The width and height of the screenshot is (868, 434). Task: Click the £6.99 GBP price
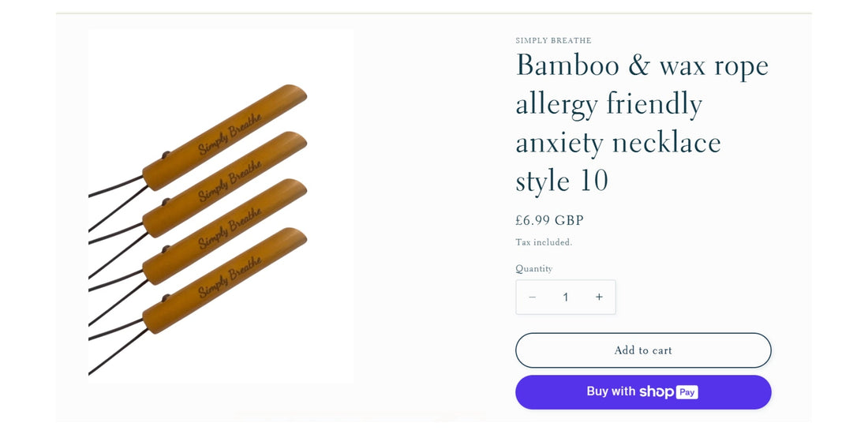(x=549, y=220)
